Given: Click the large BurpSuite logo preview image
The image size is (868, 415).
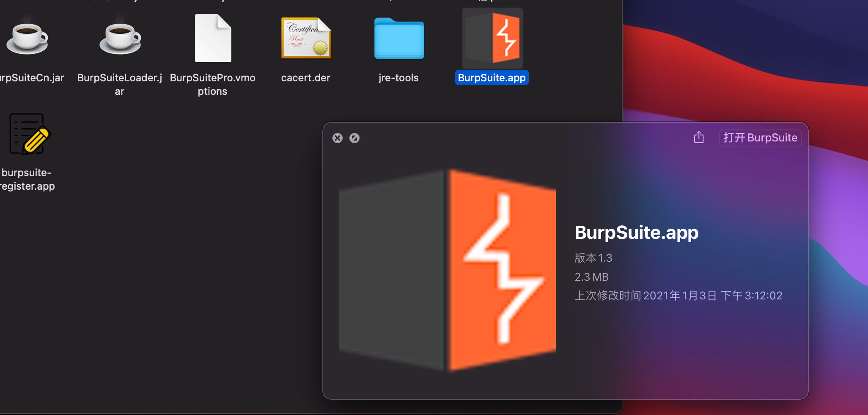Looking at the screenshot, I should tap(448, 270).
